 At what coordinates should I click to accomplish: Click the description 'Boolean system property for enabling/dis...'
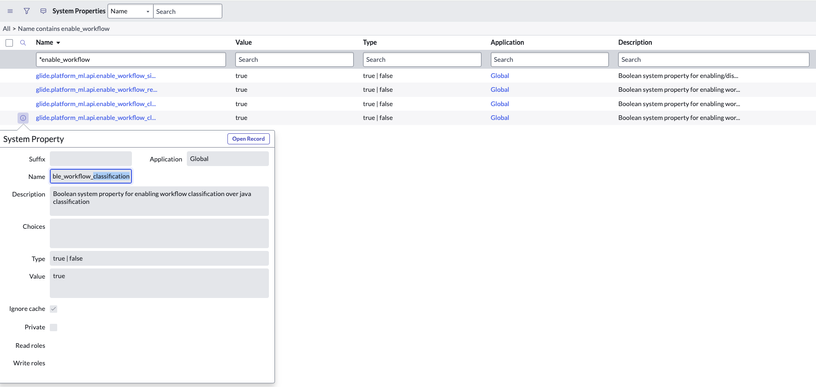[678, 76]
